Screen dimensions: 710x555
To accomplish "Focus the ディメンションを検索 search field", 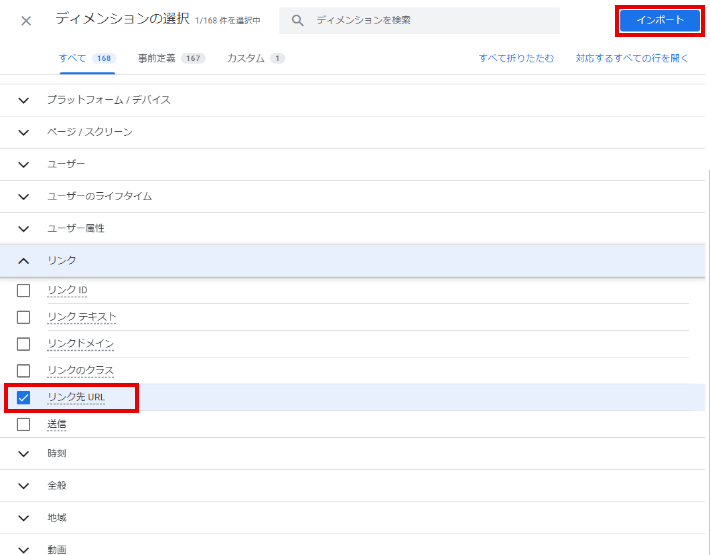I will point(419,20).
